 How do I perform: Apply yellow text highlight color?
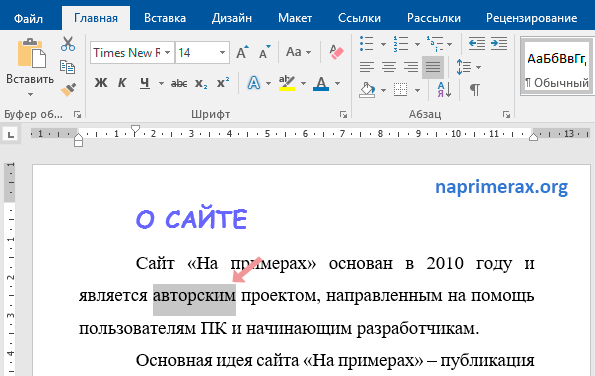(x=287, y=83)
